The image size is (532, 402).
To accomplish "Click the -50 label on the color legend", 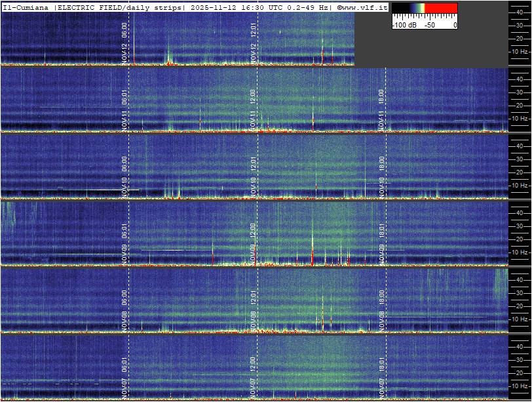I will 430,25.
